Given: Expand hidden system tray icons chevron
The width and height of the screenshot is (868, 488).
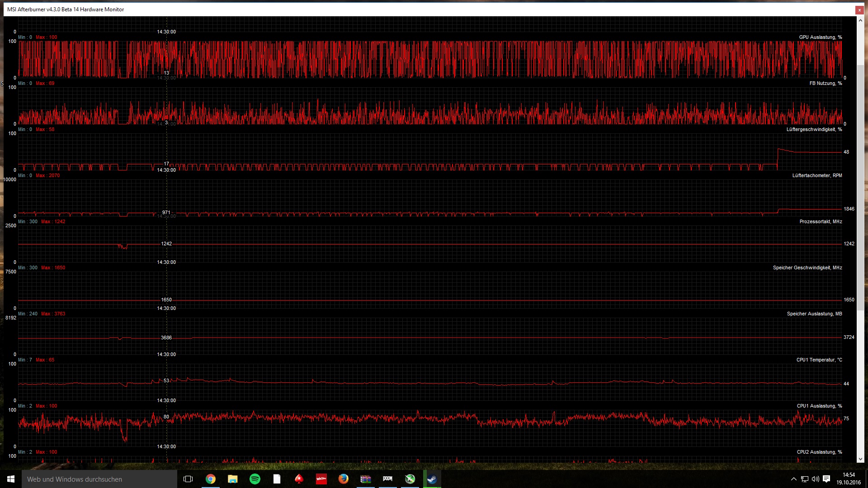Looking at the screenshot, I should point(793,479).
